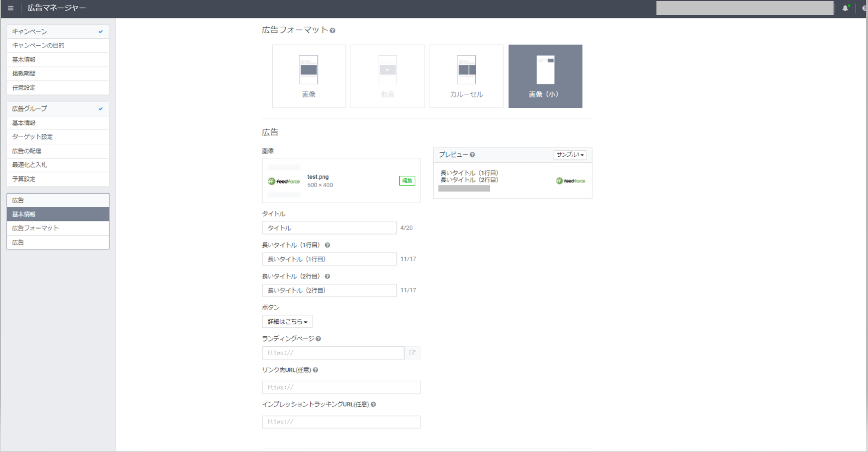Open landing page external link icon
868x452 pixels.
(x=412, y=353)
